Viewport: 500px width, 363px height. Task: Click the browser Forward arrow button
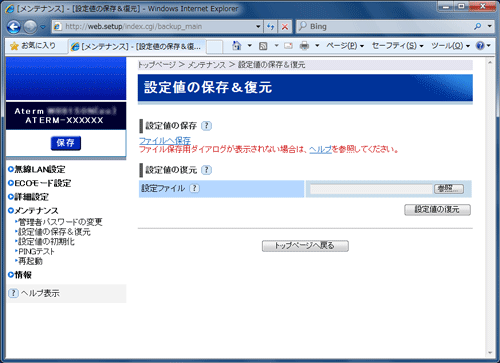tap(30, 27)
